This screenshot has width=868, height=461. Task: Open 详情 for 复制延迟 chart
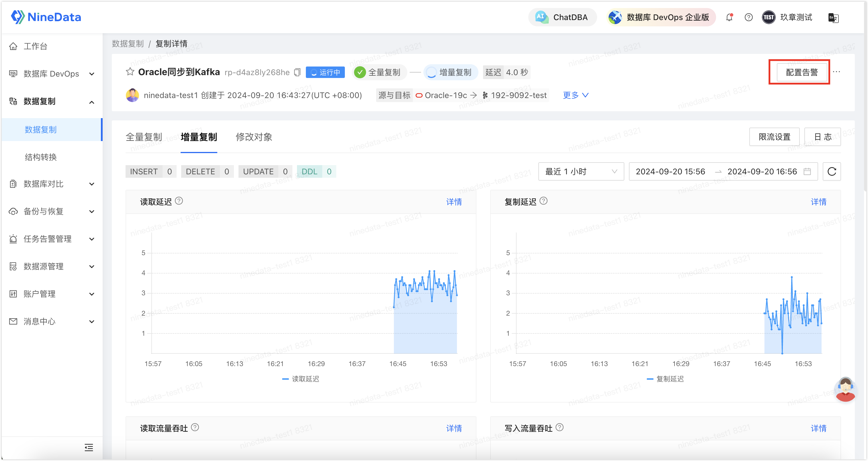(818, 202)
